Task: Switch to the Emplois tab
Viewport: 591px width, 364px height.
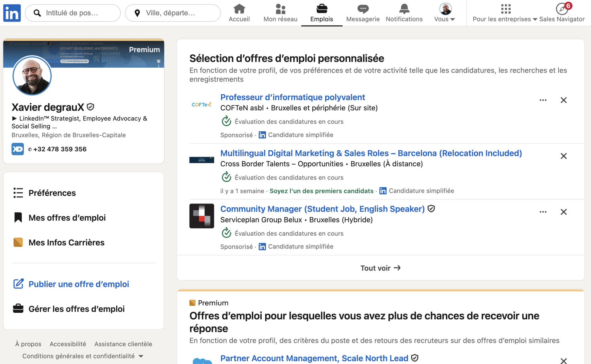Action: tap(322, 12)
